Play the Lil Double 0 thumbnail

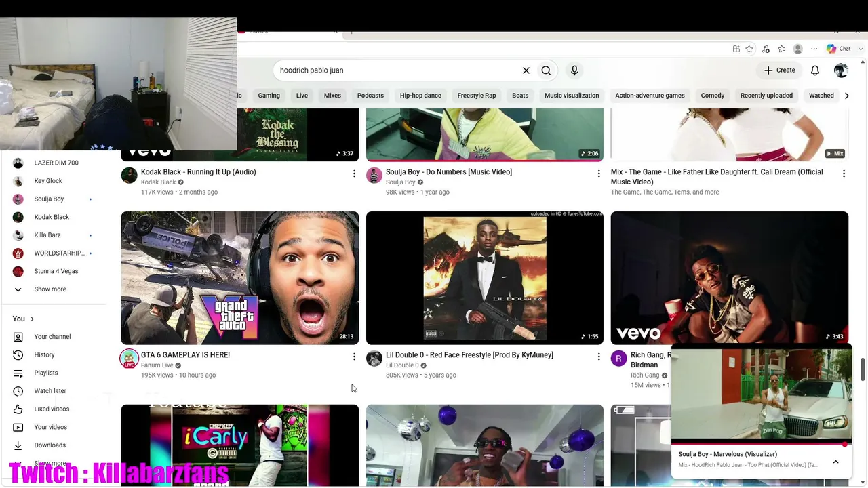pyautogui.click(x=485, y=278)
